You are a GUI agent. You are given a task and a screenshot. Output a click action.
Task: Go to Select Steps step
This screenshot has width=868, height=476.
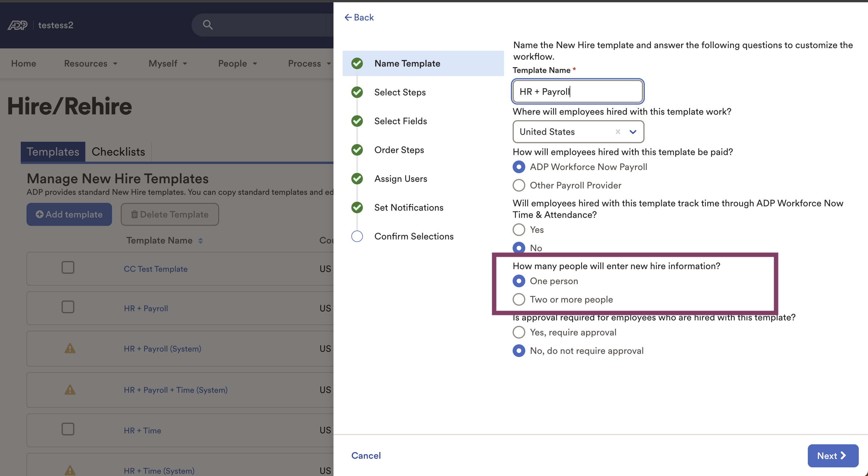click(x=400, y=92)
